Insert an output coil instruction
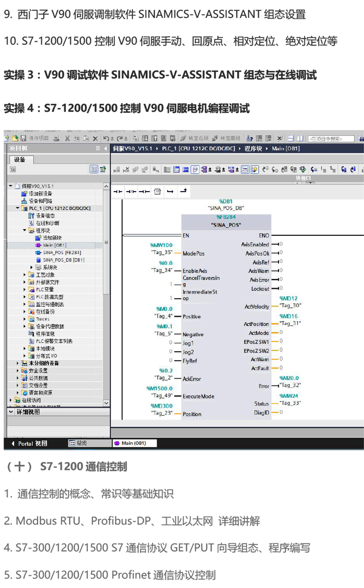The height and width of the screenshot is (588, 364). tap(144, 192)
